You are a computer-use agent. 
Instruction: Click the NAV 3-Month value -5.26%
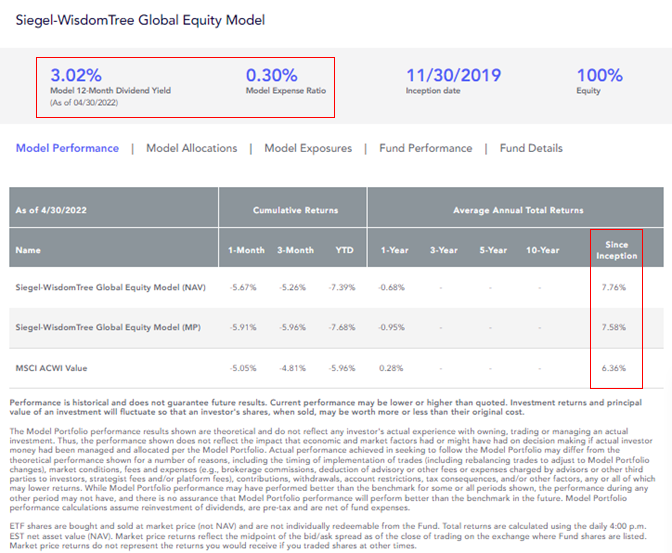[x=292, y=287]
